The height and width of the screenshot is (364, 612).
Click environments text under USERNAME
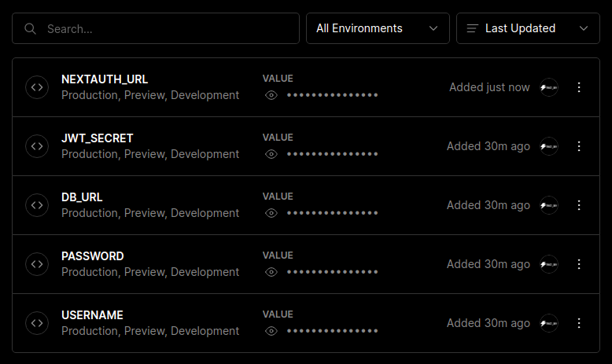pyautogui.click(x=150, y=331)
